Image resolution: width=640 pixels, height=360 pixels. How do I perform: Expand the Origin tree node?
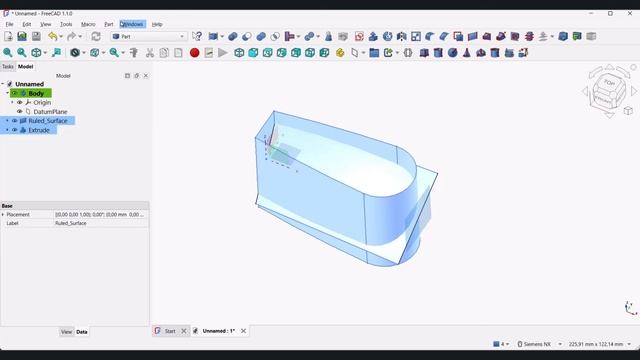[12, 102]
